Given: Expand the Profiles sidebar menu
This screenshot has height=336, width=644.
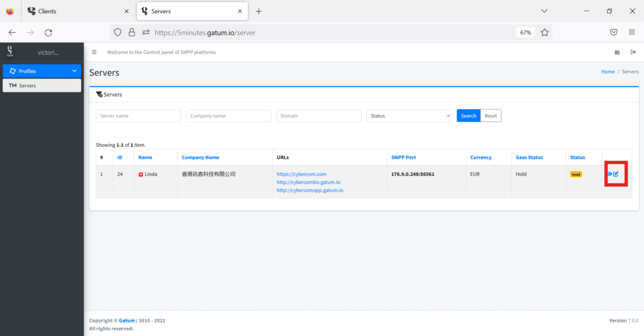Looking at the screenshot, I should 42,71.
